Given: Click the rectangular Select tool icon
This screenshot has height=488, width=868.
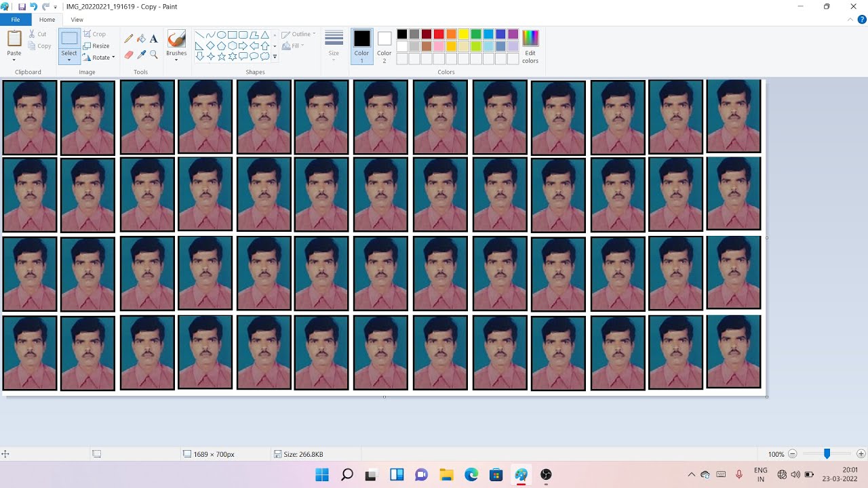Looking at the screenshot, I should point(69,39).
